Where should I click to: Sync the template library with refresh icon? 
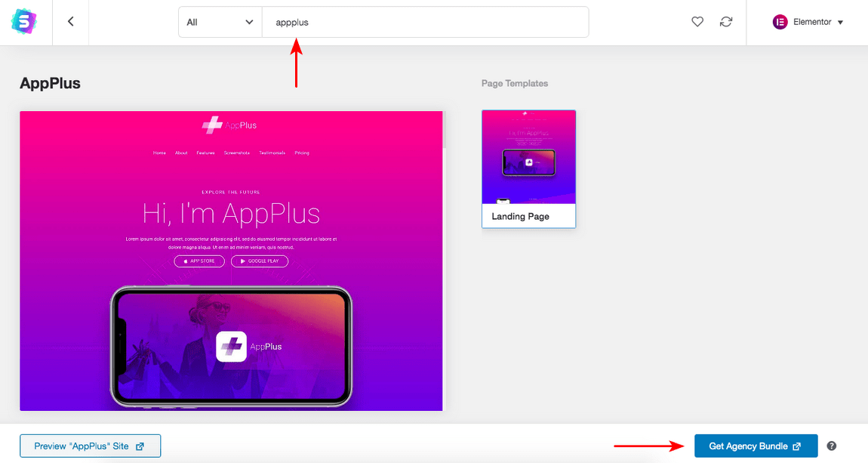pos(726,22)
